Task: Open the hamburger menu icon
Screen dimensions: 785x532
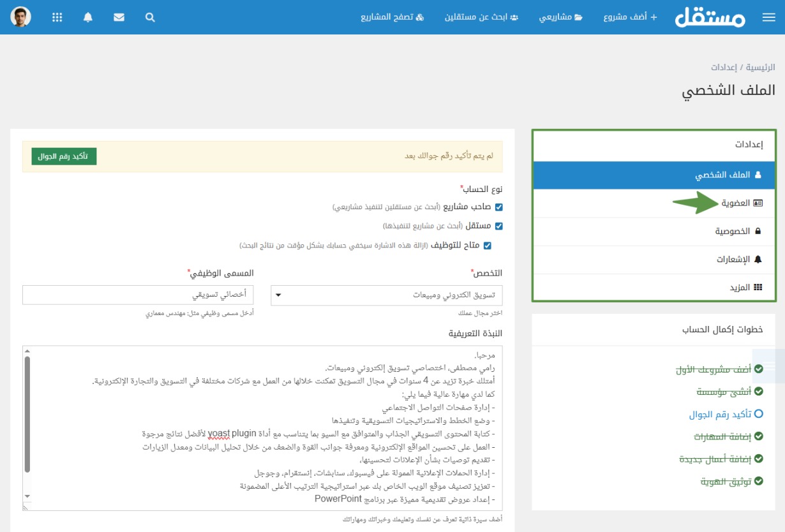Action: (768, 18)
